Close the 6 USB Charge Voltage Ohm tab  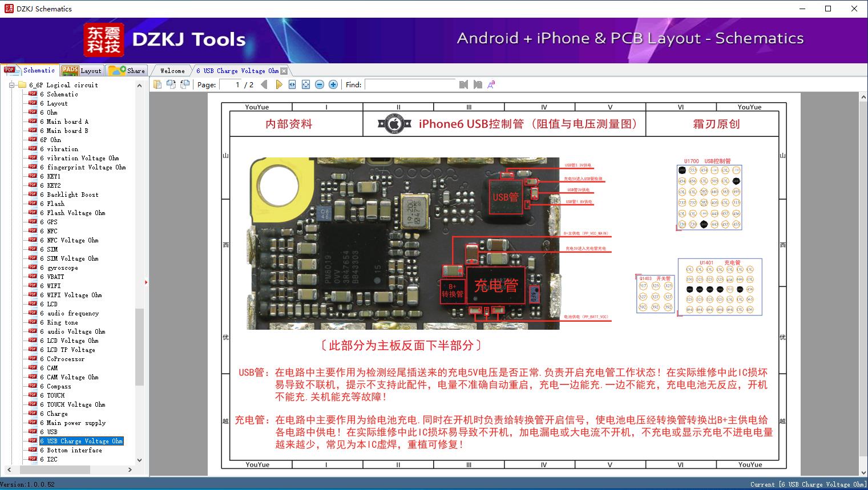(x=284, y=71)
